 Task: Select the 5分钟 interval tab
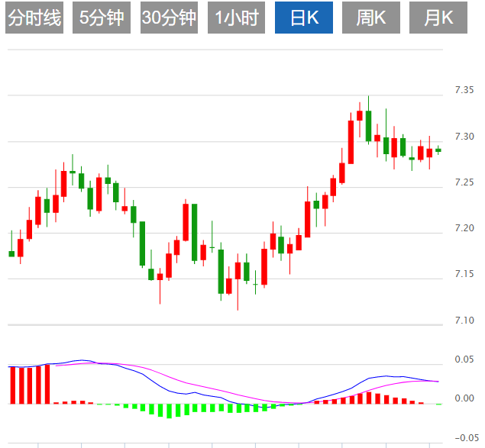coord(102,18)
